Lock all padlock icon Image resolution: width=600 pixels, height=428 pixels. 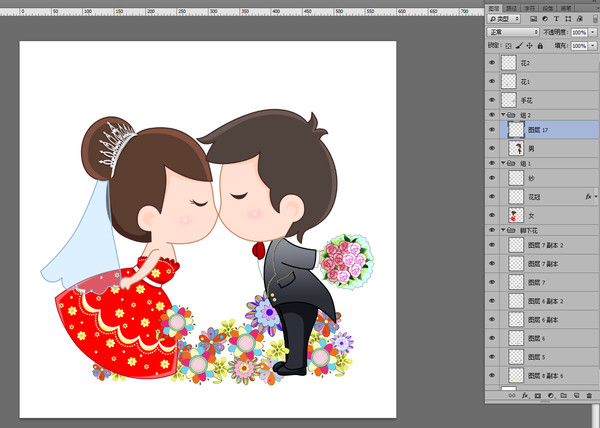coord(540,46)
